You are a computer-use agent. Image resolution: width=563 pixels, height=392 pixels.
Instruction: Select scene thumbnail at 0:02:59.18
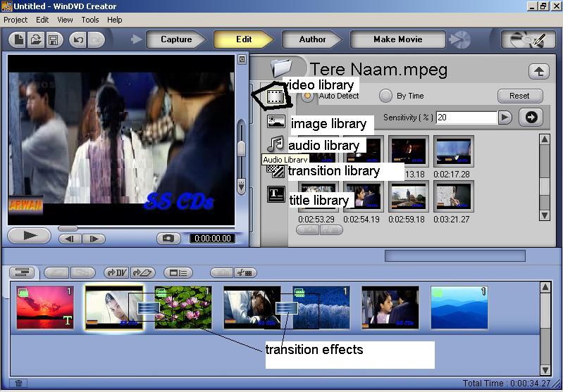pos(408,196)
